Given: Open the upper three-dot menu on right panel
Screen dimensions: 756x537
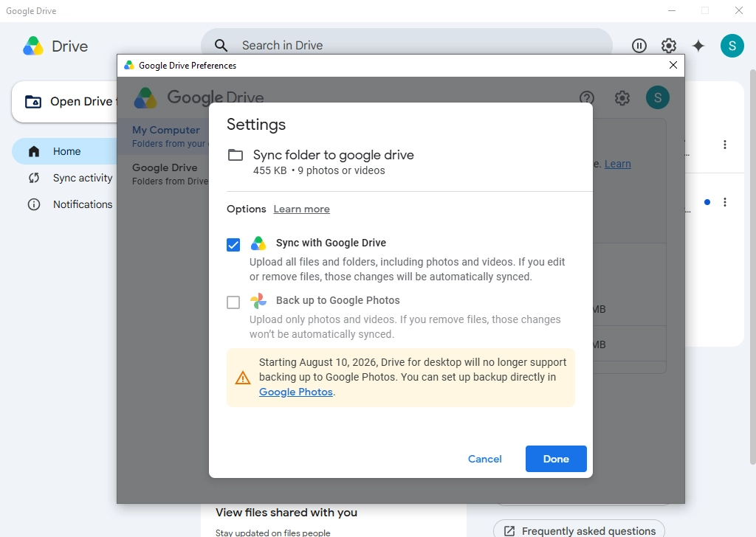Looking at the screenshot, I should (x=725, y=145).
